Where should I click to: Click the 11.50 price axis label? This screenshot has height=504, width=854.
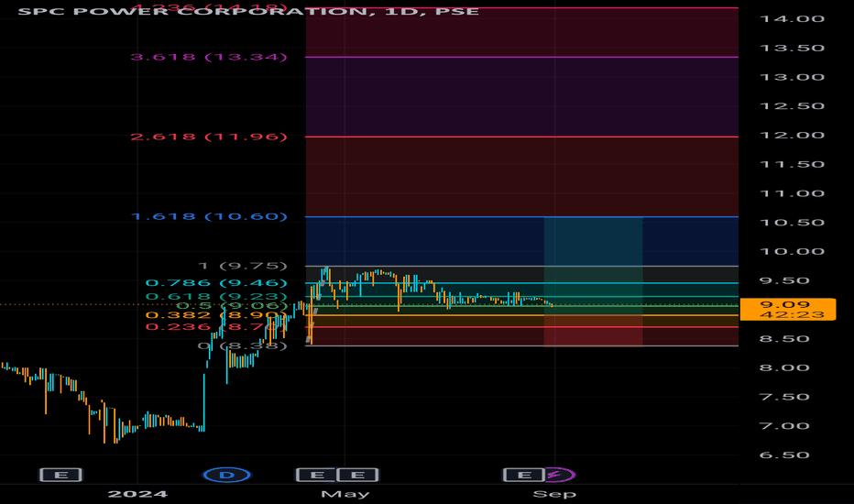(792, 164)
